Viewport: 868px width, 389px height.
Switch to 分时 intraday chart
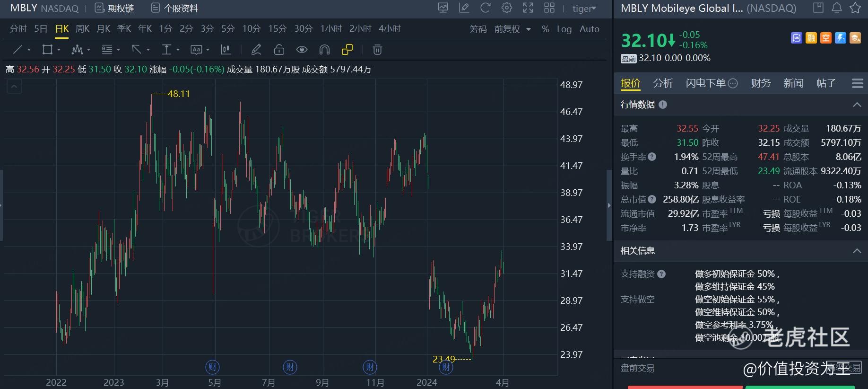coord(18,29)
